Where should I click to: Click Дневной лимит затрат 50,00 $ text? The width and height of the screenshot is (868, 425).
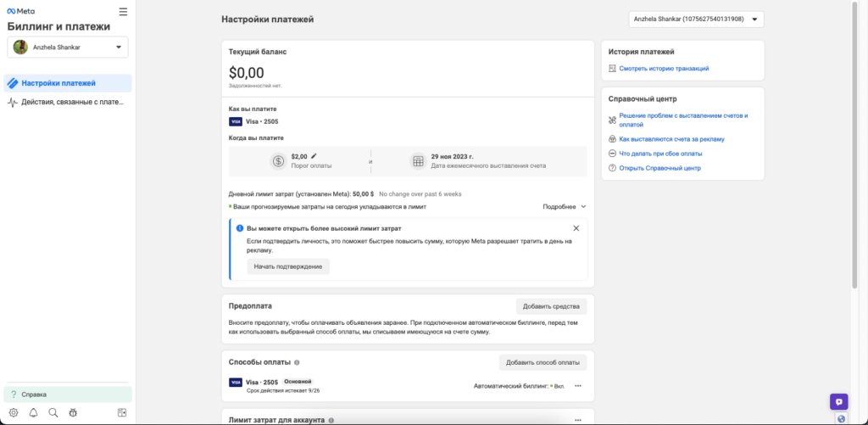pos(301,194)
